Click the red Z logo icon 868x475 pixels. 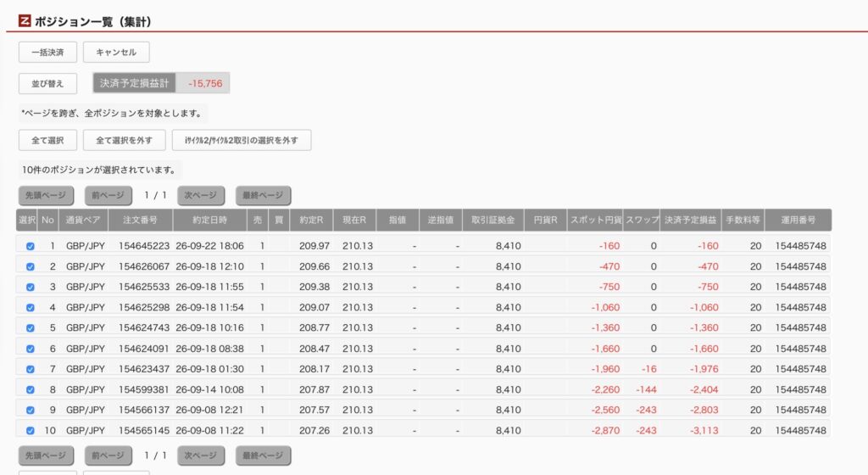[x=25, y=21]
